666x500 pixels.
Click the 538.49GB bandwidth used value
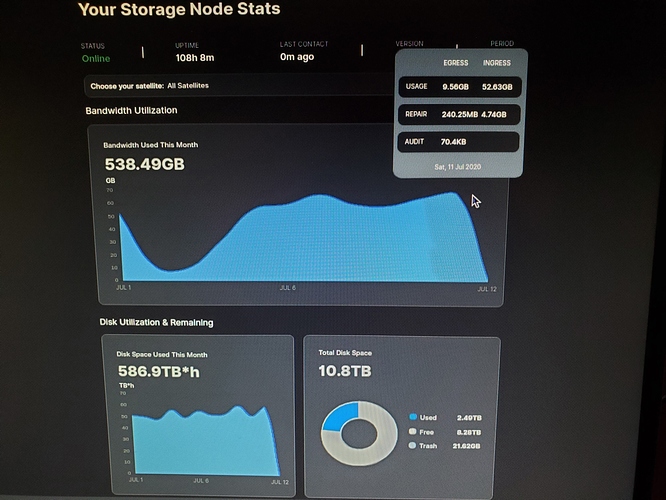[x=145, y=164]
